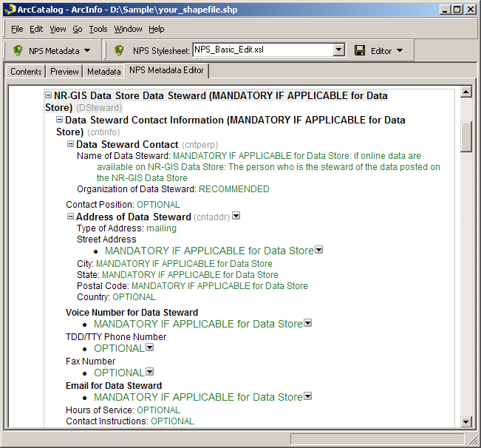Switch to the Metadata tab

103,72
